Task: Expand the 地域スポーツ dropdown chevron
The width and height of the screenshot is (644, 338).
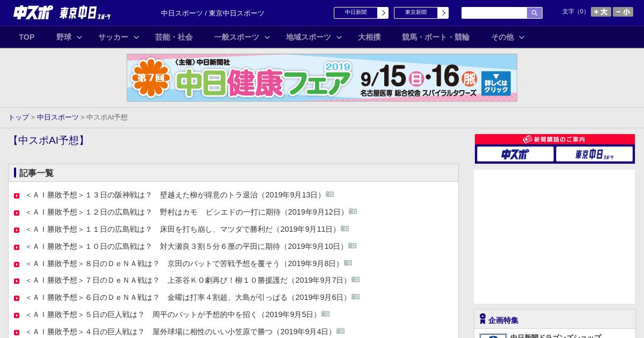Action: [339, 37]
